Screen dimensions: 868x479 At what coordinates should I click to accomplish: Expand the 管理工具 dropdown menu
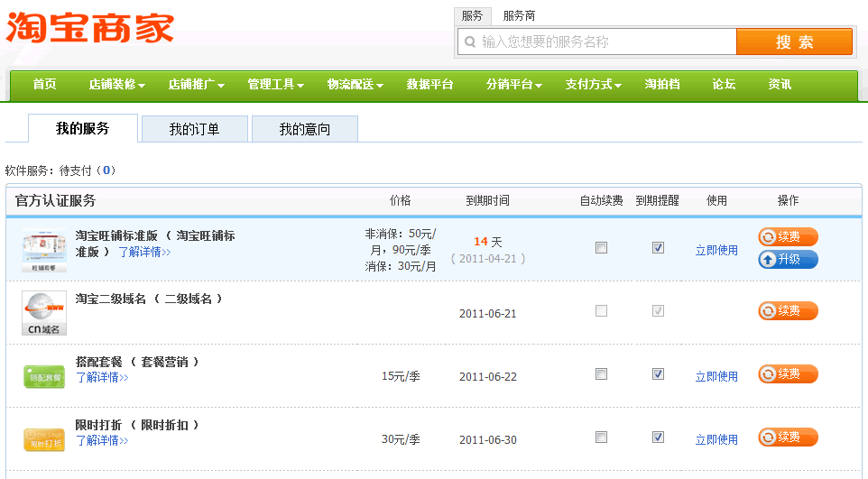[x=276, y=84]
